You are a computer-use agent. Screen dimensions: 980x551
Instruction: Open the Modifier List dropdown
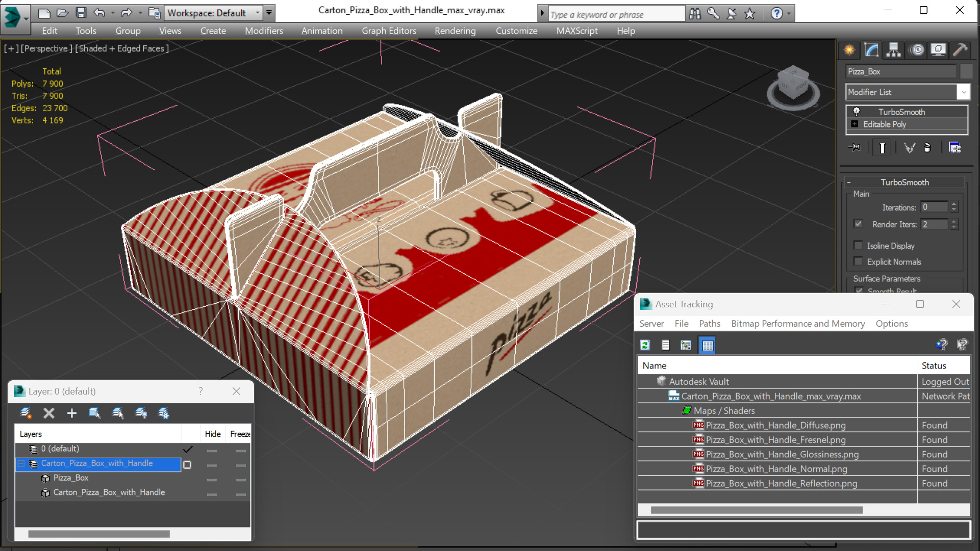(x=963, y=92)
